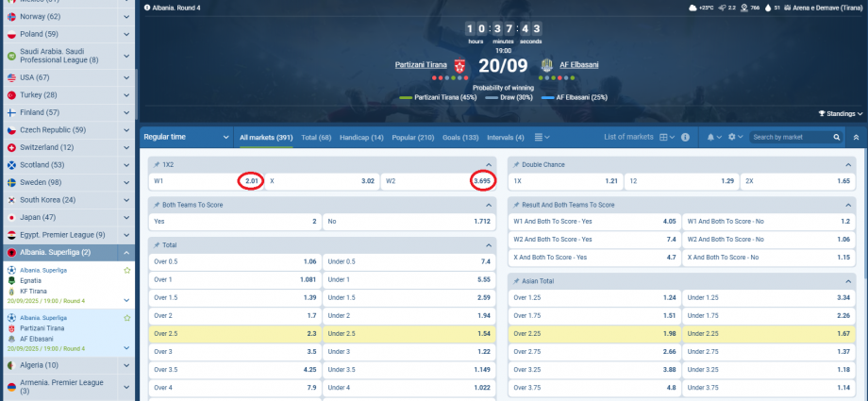Open the notification bell menu
868x401 pixels.
click(714, 138)
